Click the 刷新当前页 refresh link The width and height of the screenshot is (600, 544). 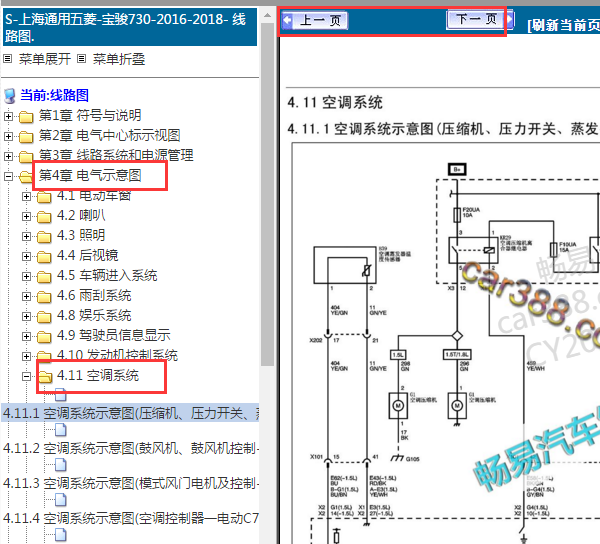(x=563, y=26)
